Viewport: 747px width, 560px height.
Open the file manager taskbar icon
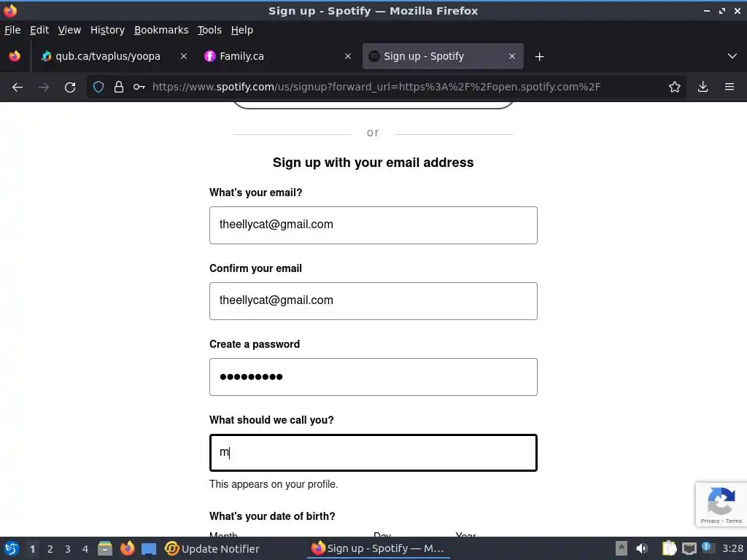click(105, 548)
